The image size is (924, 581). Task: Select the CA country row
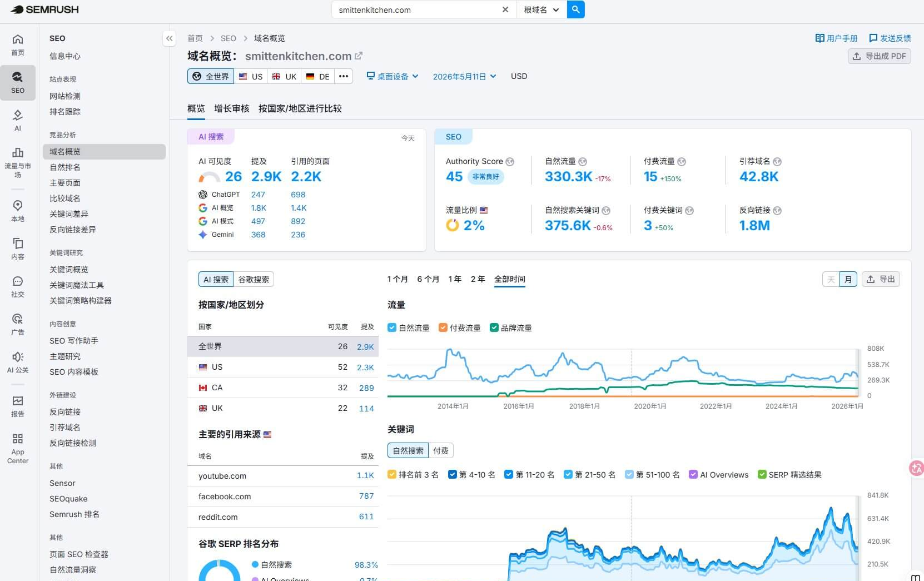point(283,388)
